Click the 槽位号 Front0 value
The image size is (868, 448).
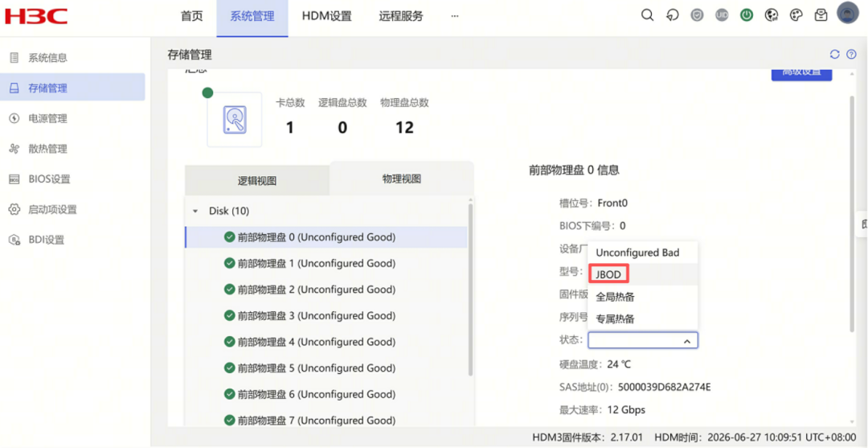click(x=612, y=203)
